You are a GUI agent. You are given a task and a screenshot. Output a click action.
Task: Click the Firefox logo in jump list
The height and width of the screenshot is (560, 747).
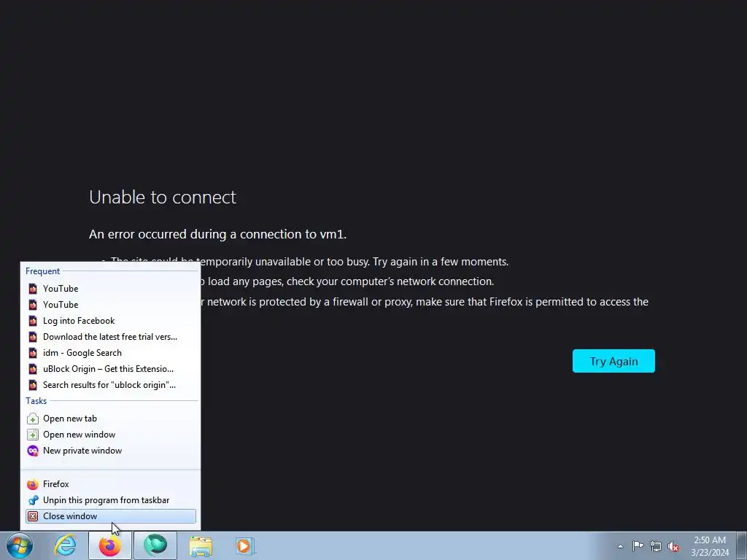click(33, 484)
